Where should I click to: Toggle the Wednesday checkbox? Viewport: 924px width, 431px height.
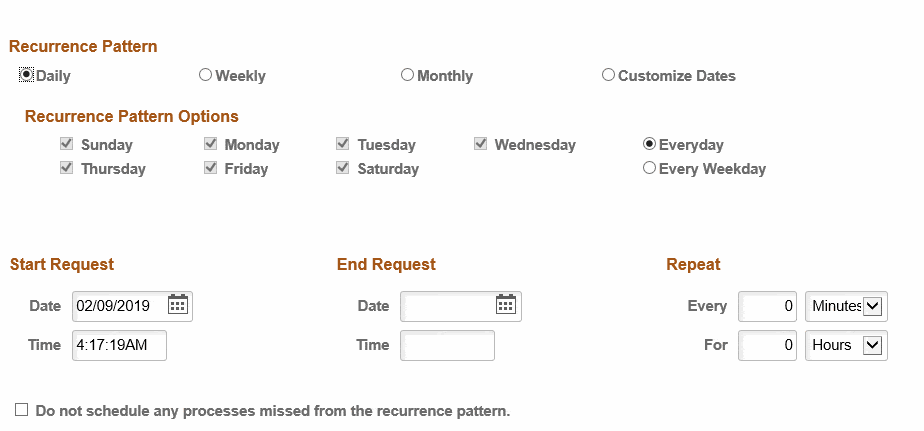[x=480, y=143]
